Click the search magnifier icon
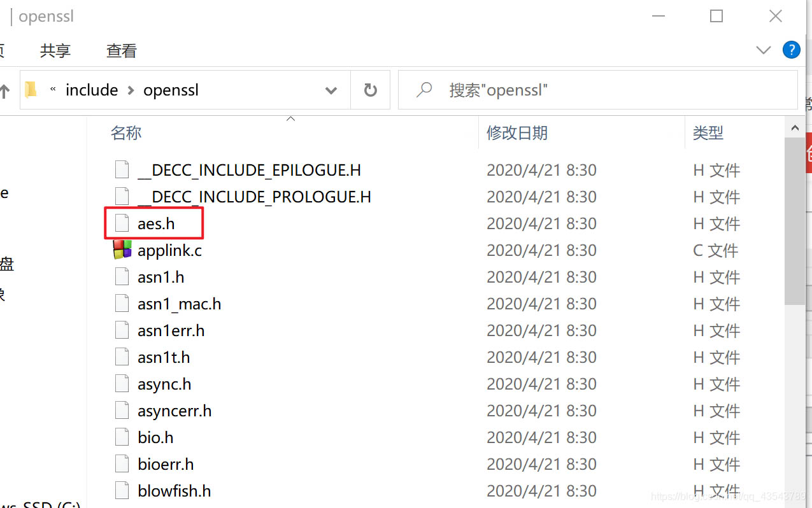The height and width of the screenshot is (508, 812). coord(424,90)
